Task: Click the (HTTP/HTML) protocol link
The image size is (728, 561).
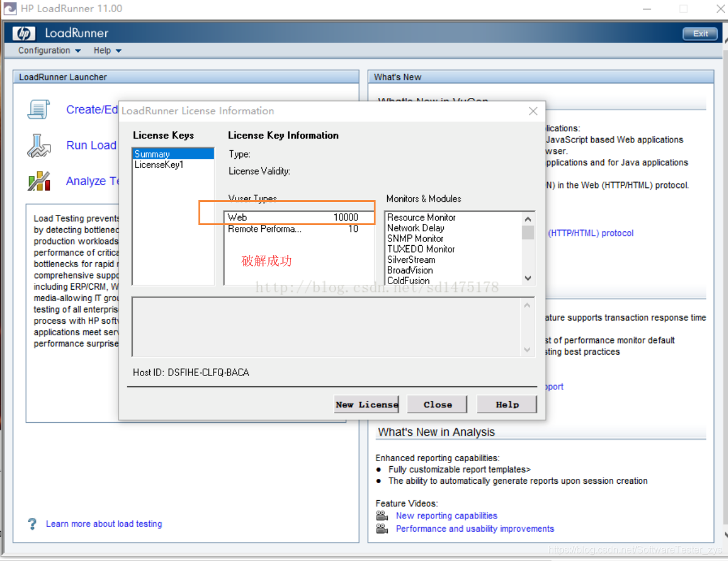Action: click(x=590, y=233)
